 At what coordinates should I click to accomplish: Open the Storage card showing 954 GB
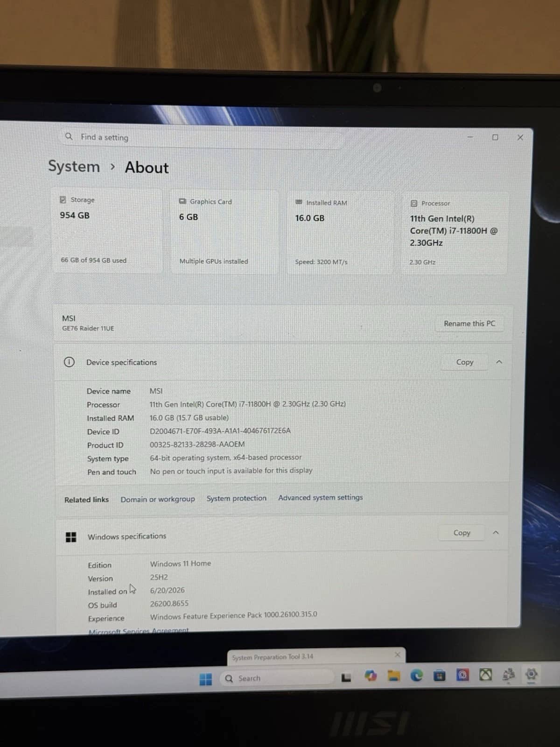coord(107,231)
